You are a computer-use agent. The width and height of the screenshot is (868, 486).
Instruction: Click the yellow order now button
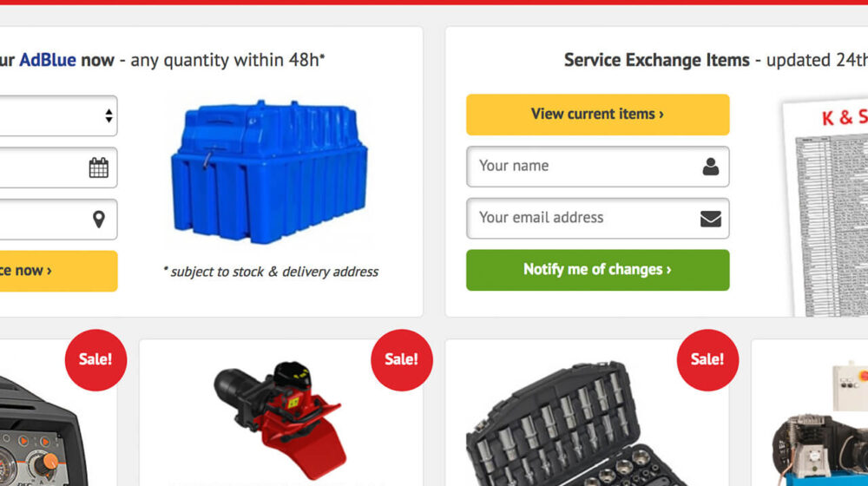coord(58,272)
